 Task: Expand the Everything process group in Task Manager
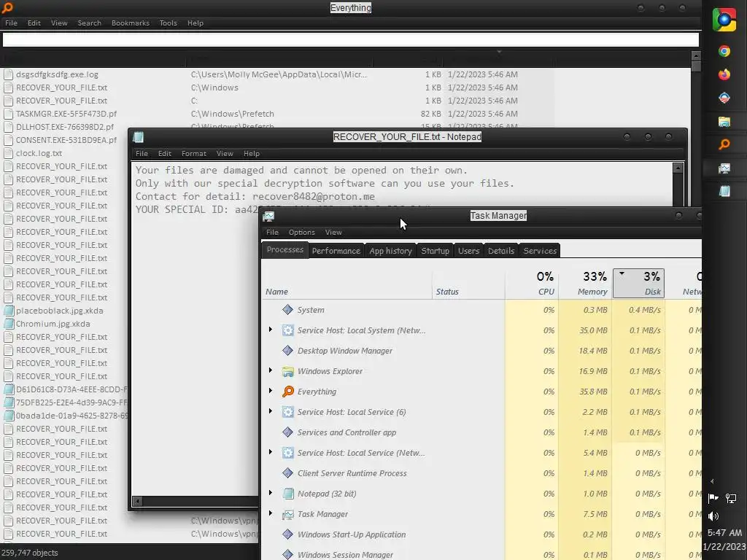pos(271,391)
